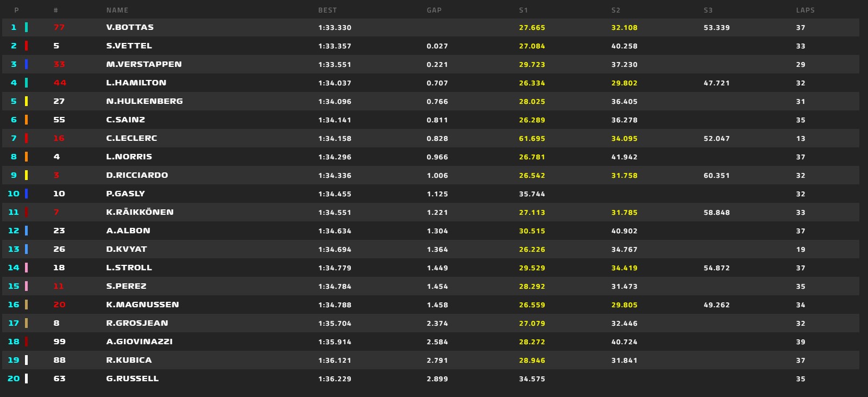
Task: Select G.RUSSELL in last position
Action: pyautogui.click(x=132, y=379)
